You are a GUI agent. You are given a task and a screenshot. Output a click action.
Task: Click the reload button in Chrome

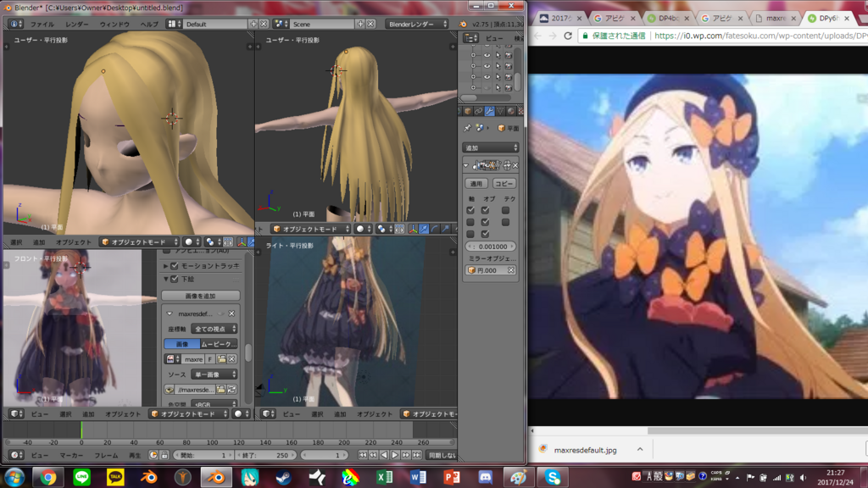[x=567, y=36]
